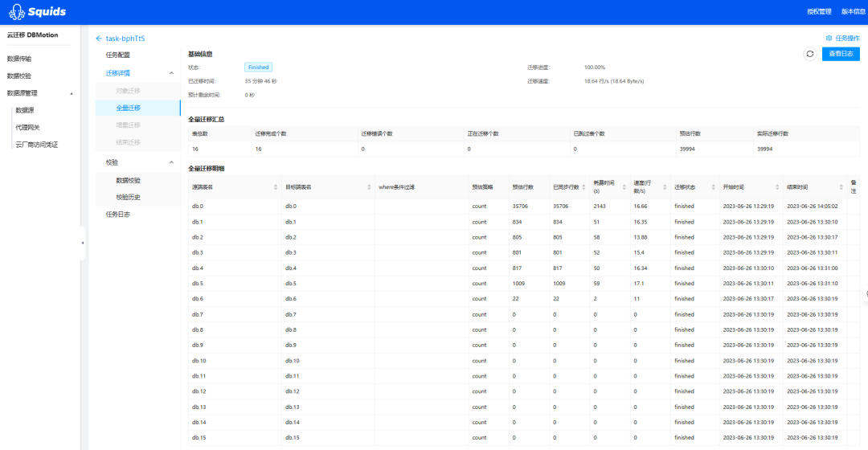The width and height of the screenshot is (868, 450).
Task: Select 结束迁移 under 迁移详情
Action: (x=128, y=141)
